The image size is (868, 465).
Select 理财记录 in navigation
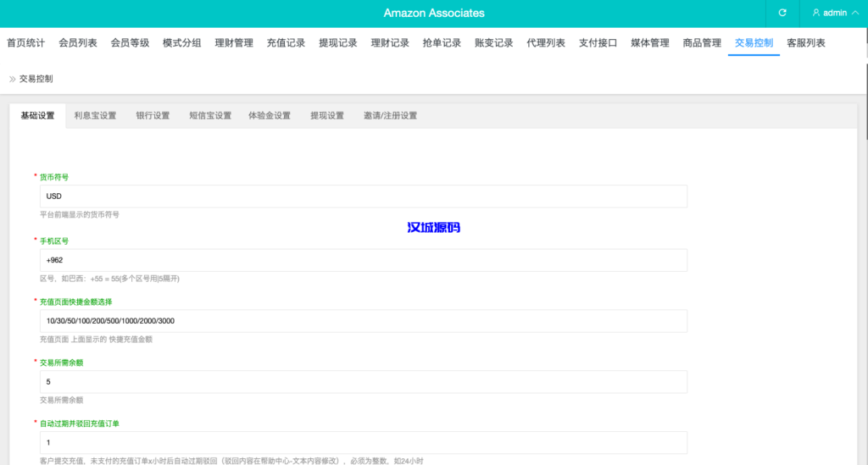pyautogui.click(x=390, y=42)
